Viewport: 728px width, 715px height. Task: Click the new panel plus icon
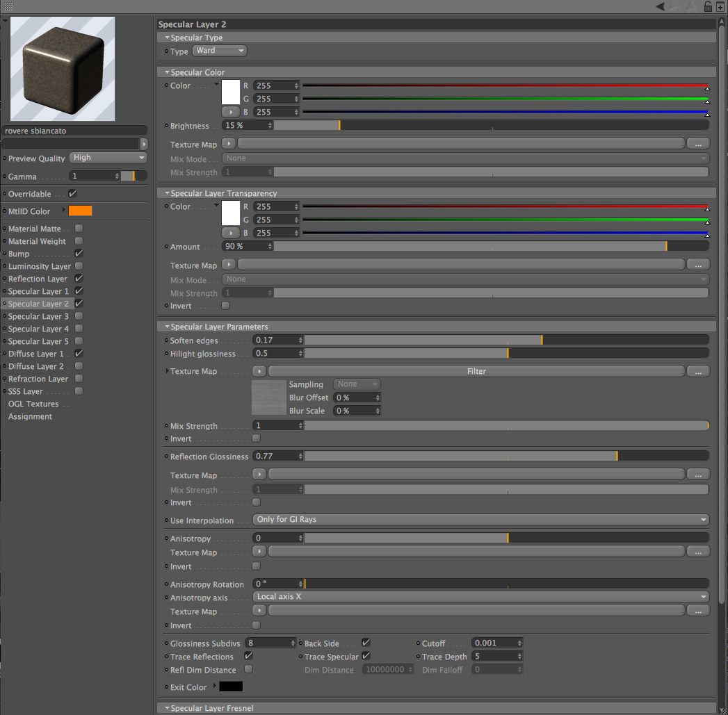pos(720,6)
